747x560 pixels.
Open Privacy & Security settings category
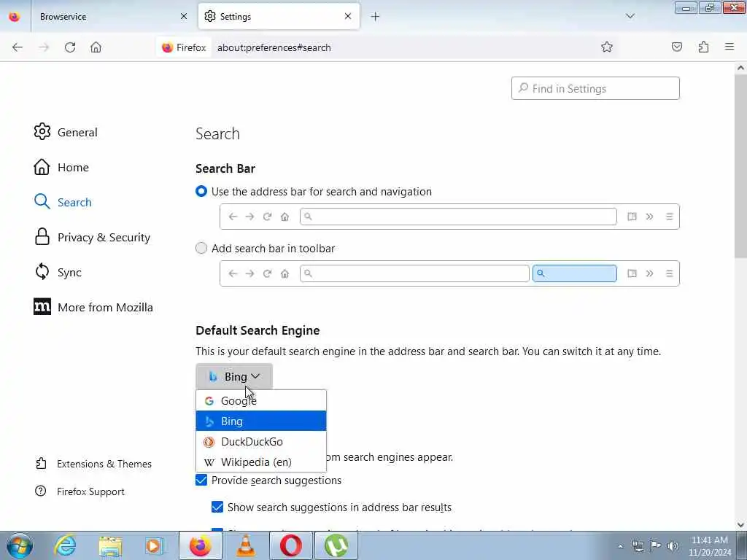tap(92, 237)
